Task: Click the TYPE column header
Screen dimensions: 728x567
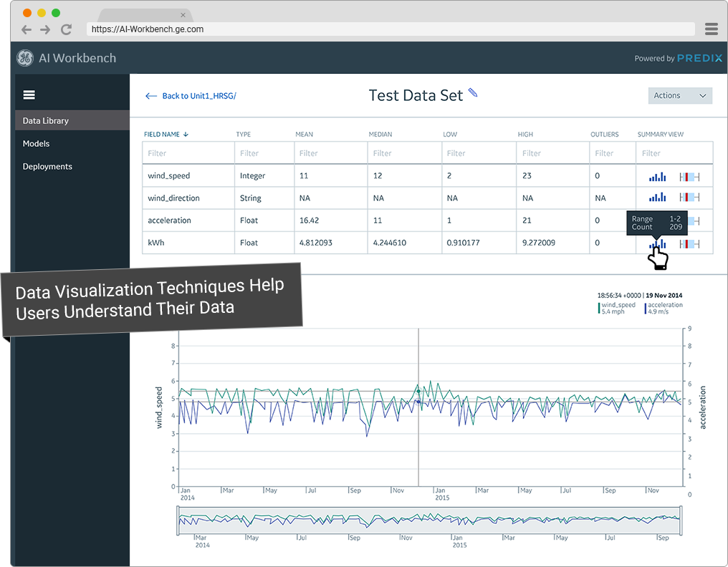Action: pyautogui.click(x=244, y=134)
